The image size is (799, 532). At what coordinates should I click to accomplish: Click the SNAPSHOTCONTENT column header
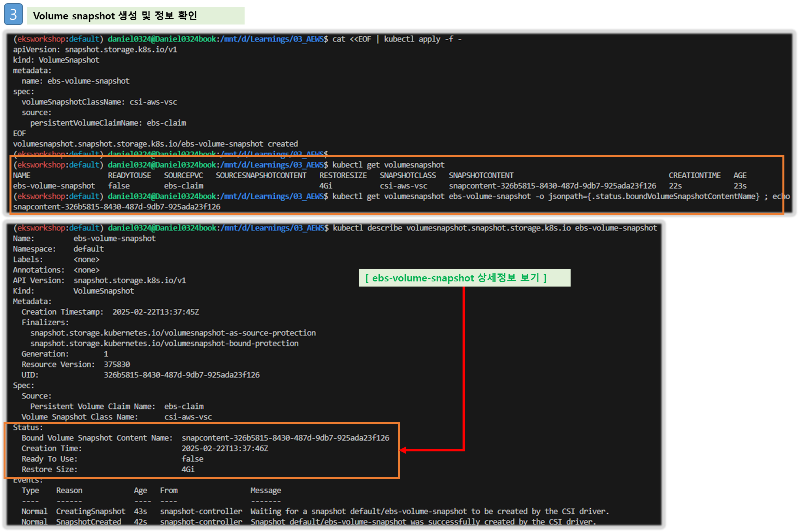(x=481, y=175)
